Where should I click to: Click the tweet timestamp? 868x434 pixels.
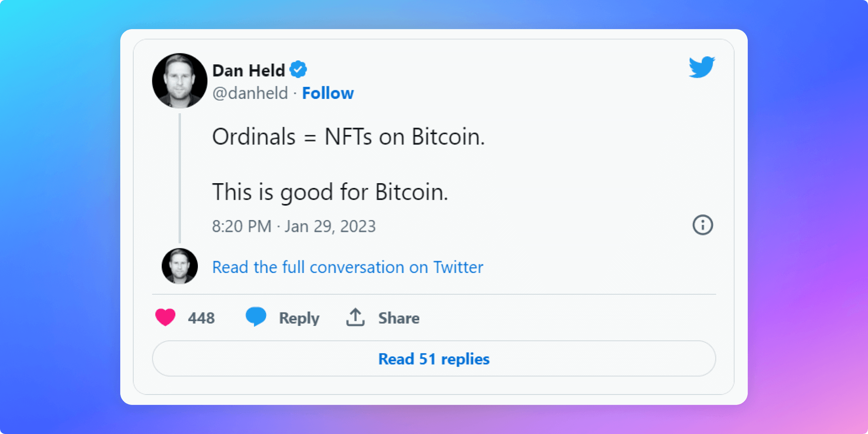294,226
